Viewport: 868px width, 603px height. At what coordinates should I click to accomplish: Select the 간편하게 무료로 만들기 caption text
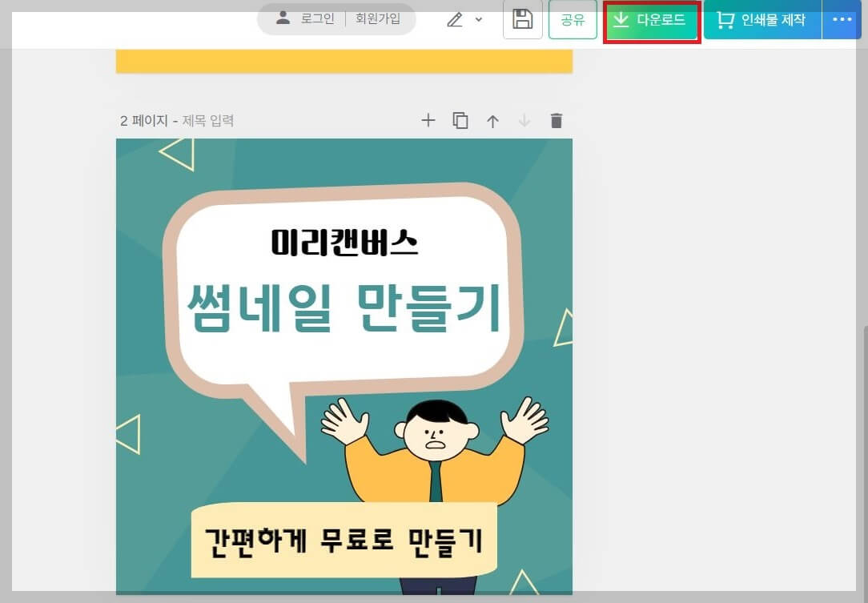[344, 541]
